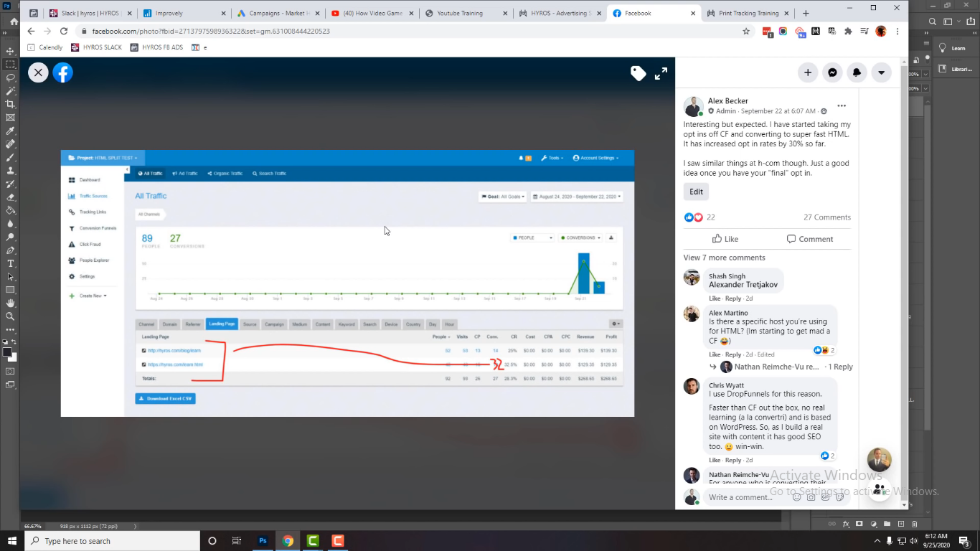Click inside the Write a comment field
The height and width of the screenshot is (551, 980).
tap(740, 496)
